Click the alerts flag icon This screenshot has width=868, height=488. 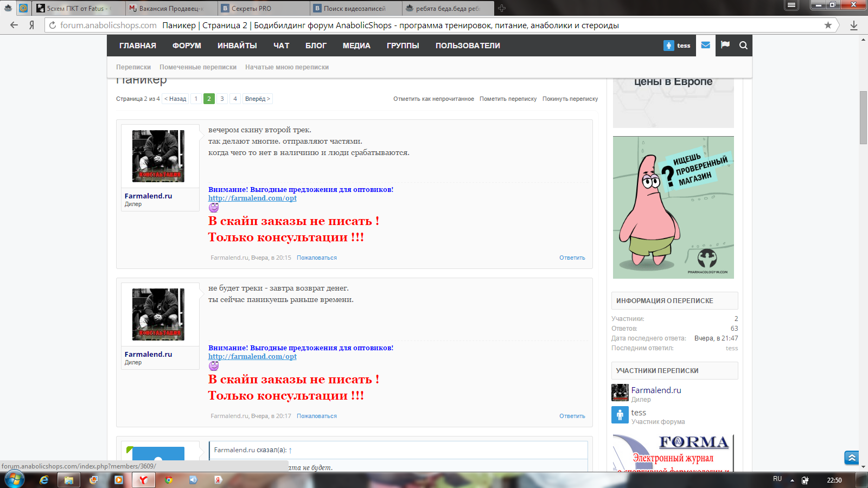[725, 46]
